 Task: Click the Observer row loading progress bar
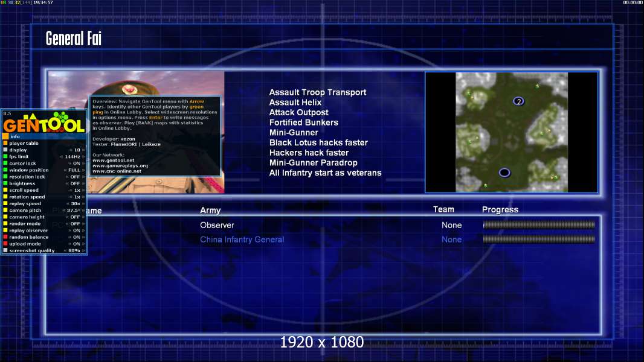pos(539,224)
